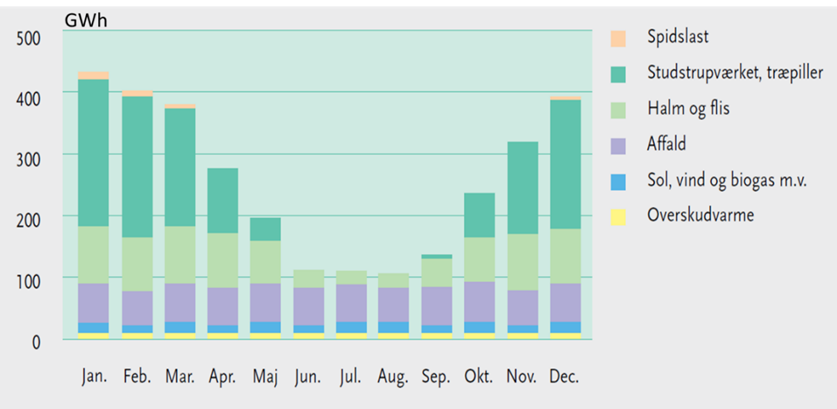The height and width of the screenshot is (409, 837).
Task: Click July's purple Affald bar segment
Action: pos(351,303)
